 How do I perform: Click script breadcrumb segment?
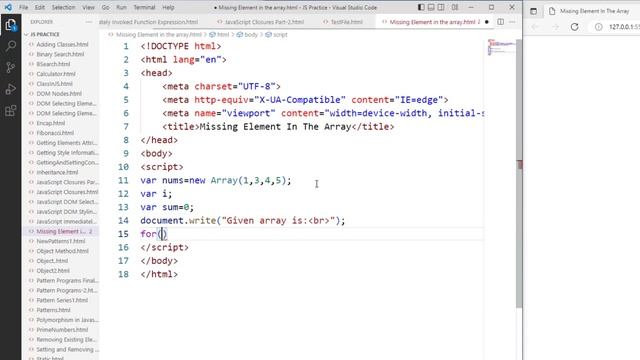(x=280, y=35)
